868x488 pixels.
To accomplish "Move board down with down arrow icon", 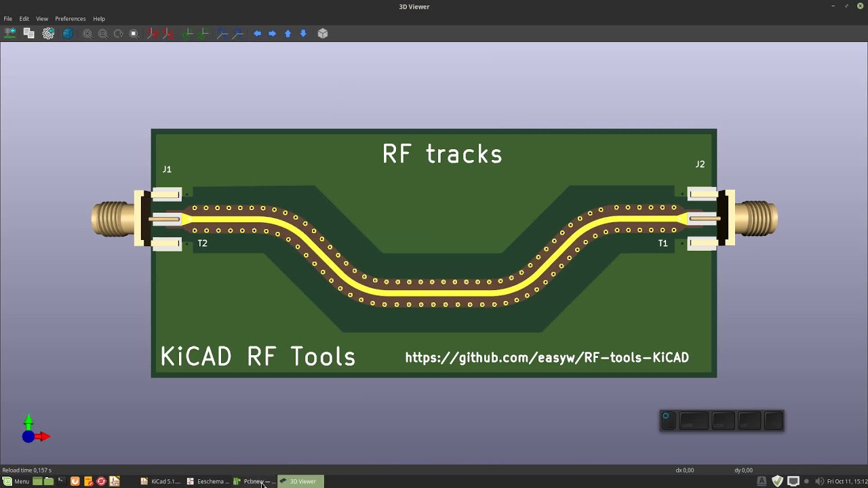I will coord(303,33).
